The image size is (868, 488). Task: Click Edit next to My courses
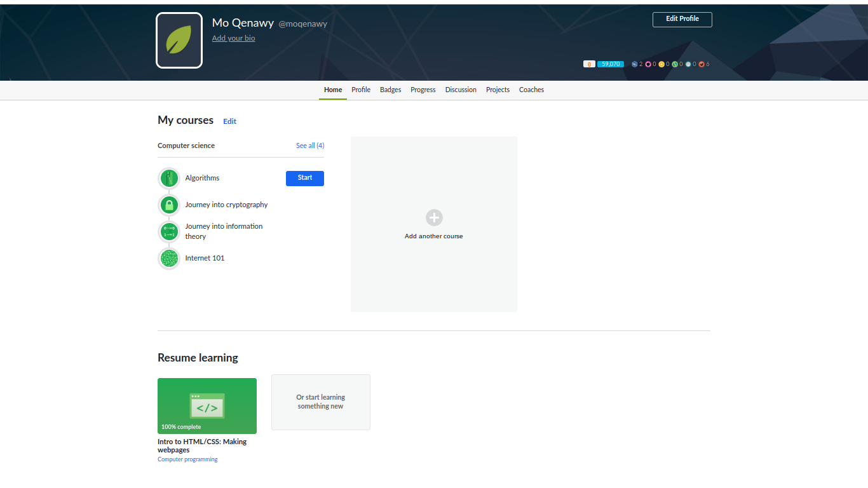(229, 121)
